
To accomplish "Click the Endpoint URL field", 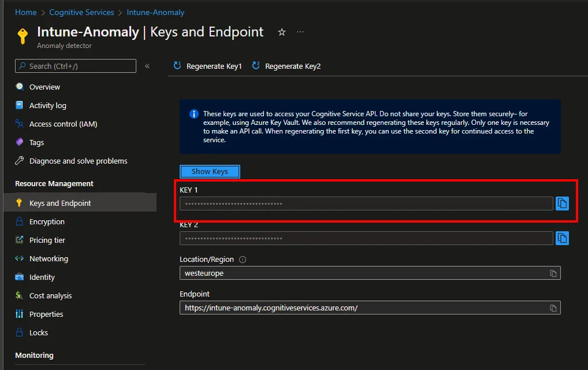I will click(370, 308).
